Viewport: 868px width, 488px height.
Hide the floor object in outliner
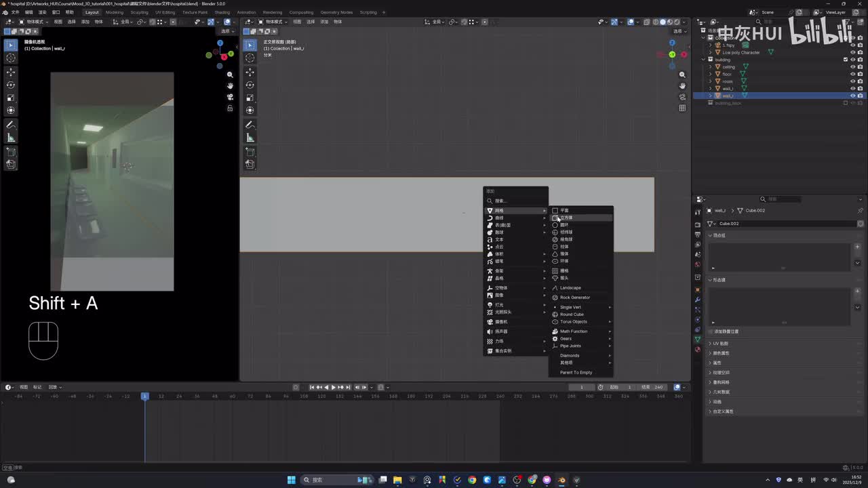pyautogui.click(x=852, y=74)
